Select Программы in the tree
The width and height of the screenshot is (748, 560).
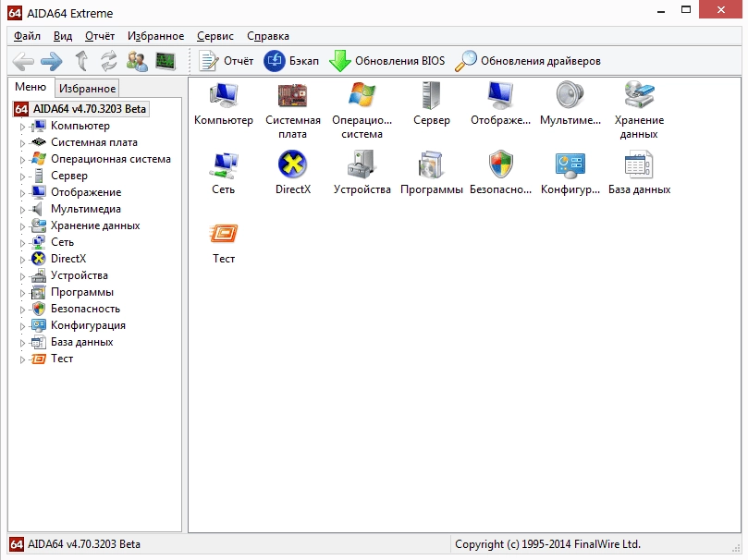point(82,292)
